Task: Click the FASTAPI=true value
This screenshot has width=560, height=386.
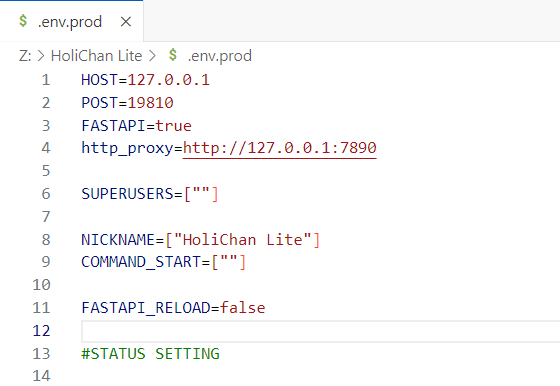Action: tap(173, 126)
